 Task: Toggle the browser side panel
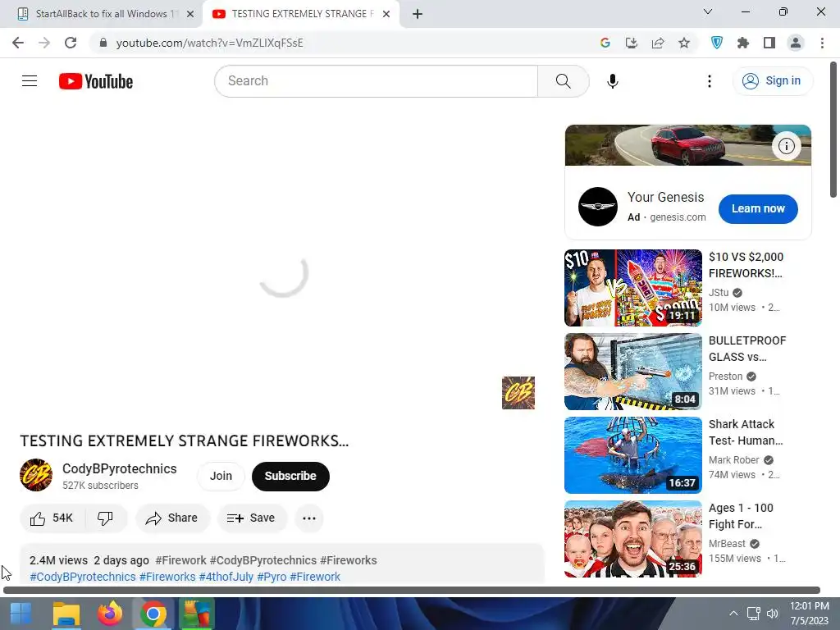769,43
